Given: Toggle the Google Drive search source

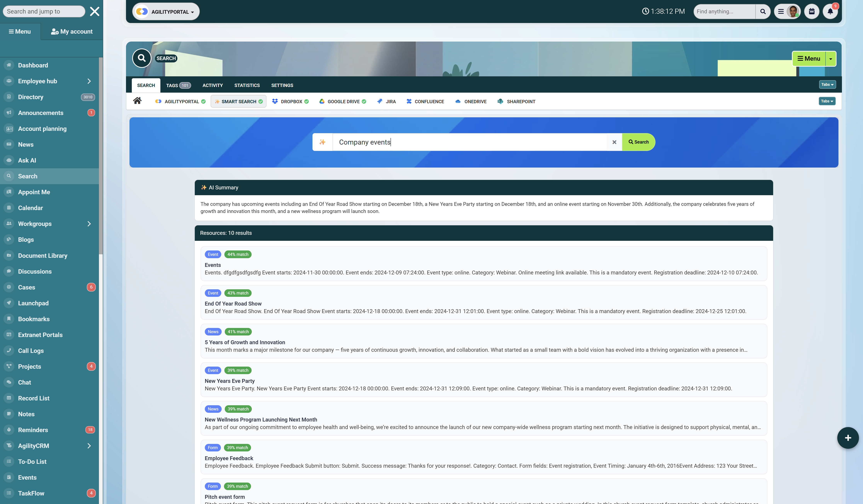Looking at the screenshot, I should point(342,101).
